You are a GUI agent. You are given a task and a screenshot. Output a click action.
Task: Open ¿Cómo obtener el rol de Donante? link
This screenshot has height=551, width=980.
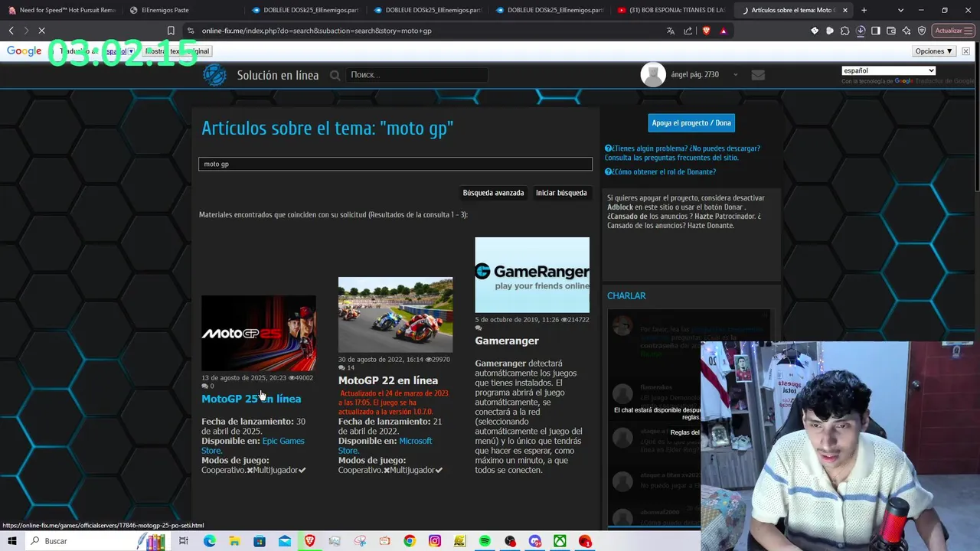click(x=660, y=172)
